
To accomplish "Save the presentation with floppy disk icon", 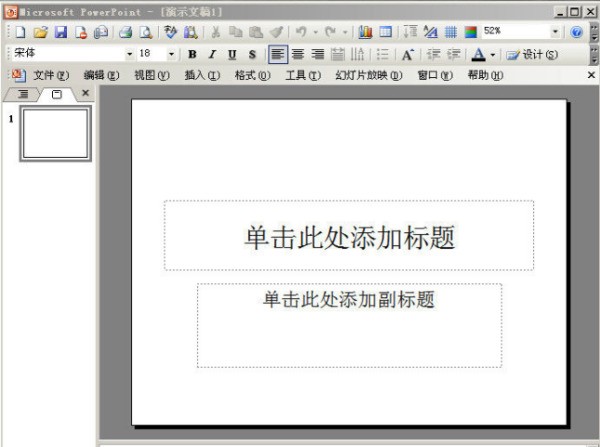I will (60, 32).
